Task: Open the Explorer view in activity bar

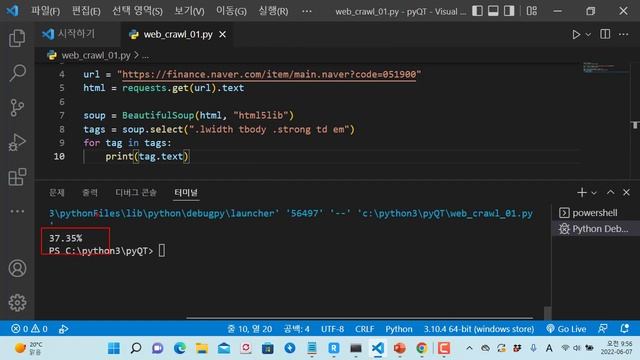Action: [17, 38]
